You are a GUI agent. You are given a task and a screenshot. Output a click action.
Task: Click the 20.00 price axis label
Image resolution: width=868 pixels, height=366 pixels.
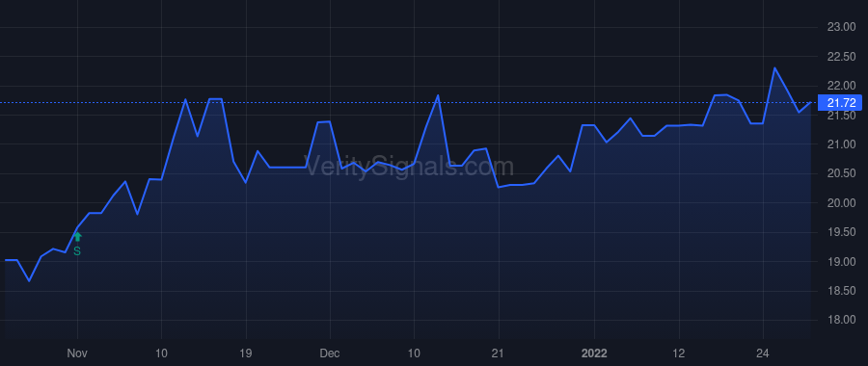840,203
